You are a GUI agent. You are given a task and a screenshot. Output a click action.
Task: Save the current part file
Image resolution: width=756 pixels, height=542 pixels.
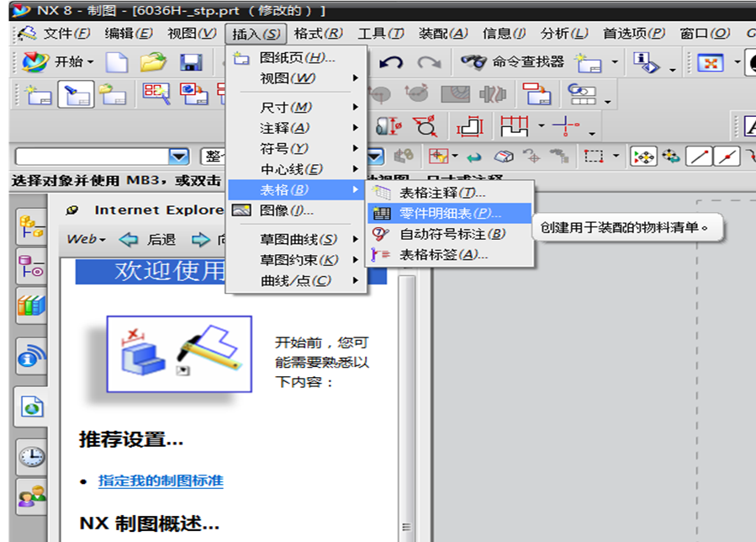coord(189,61)
